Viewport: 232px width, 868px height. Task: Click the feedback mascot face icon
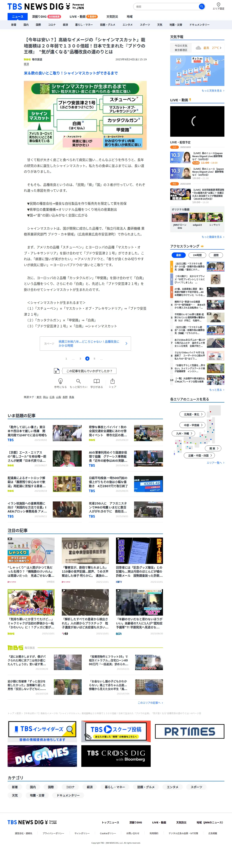click(x=57, y=371)
